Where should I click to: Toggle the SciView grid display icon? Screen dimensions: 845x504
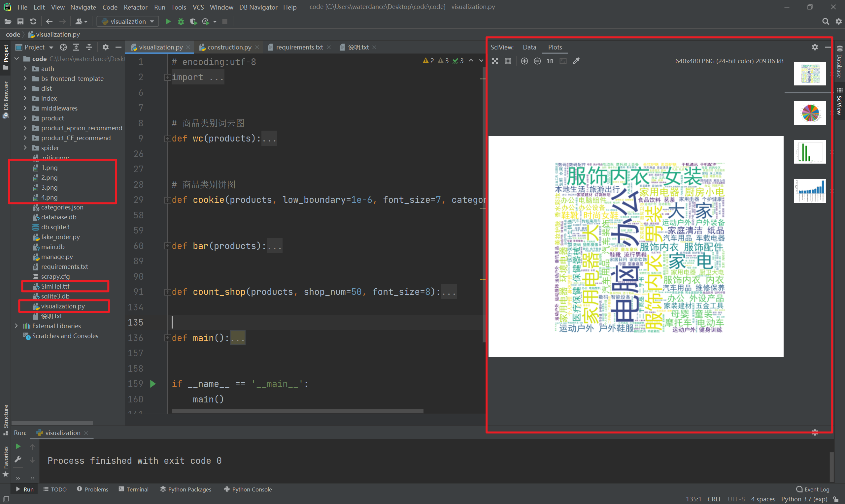[x=508, y=61]
